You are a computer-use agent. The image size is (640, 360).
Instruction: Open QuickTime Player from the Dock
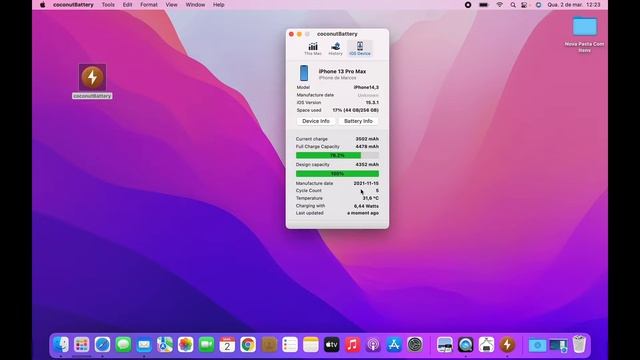465,345
